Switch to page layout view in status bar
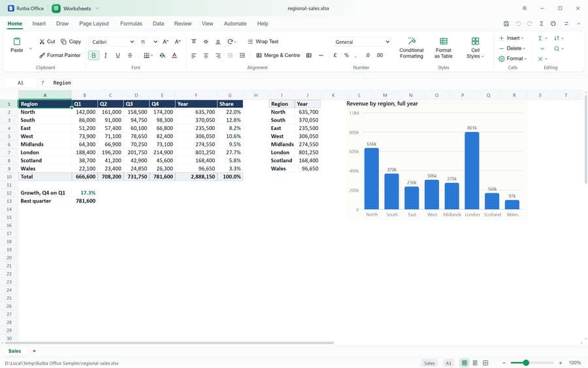The width and height of the screenshot is (588, 368). pos(475,363)
